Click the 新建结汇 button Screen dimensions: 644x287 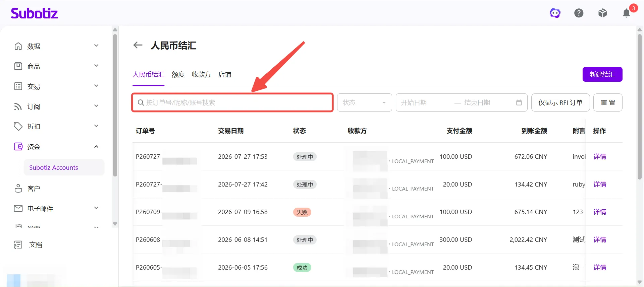tap(602, 74)
